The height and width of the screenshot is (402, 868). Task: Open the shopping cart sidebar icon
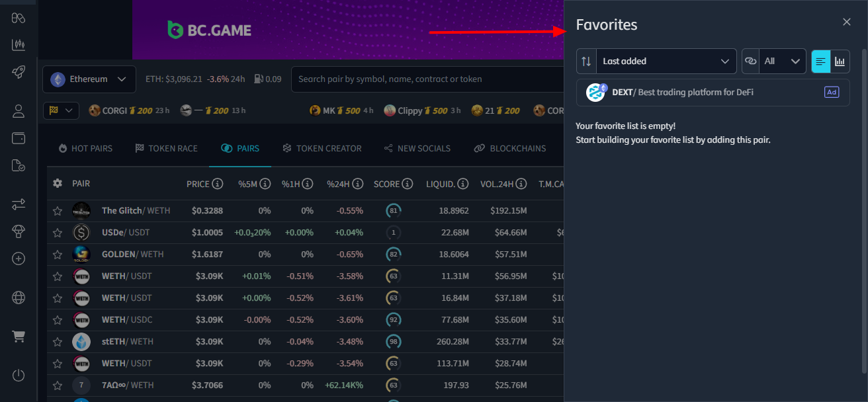[x=18, y=336]
